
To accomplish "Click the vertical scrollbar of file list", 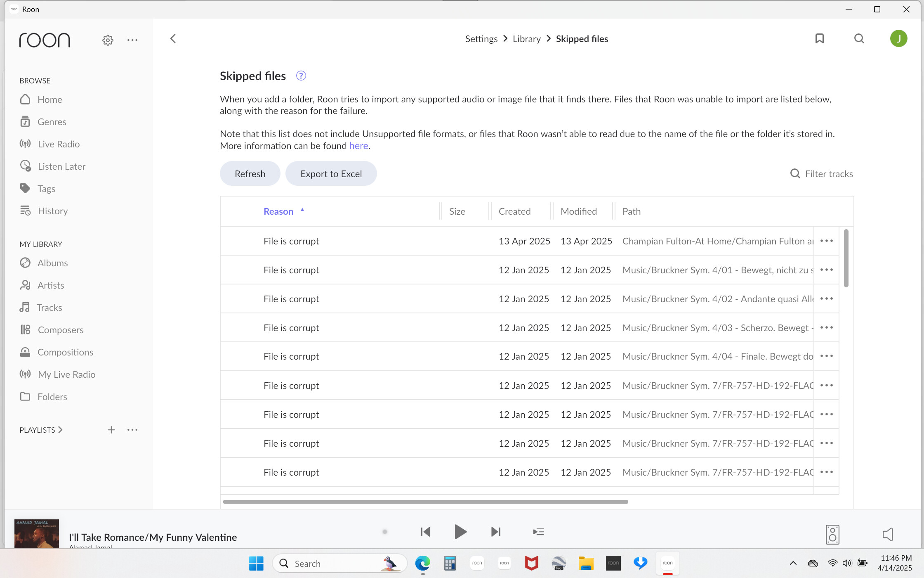I will (x=846, y=258).
